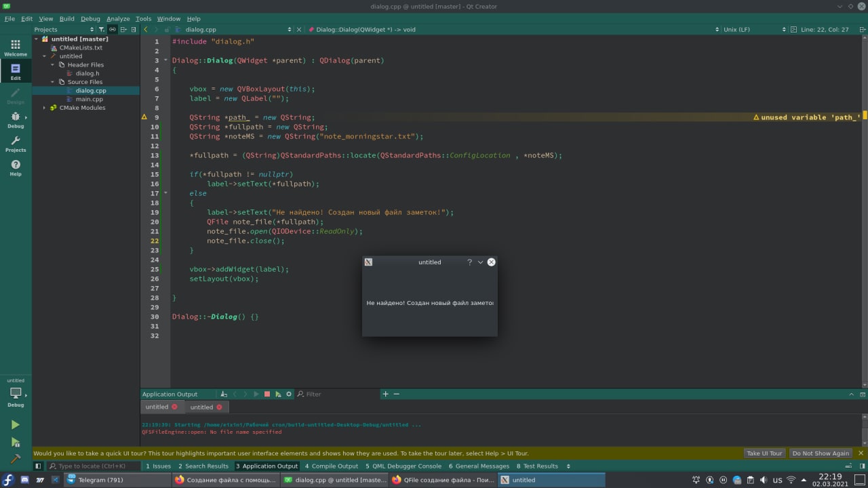Screen dimensions: 868x488
Task: Click the Take UI Tour button
Action: click(x=764, y=453)
